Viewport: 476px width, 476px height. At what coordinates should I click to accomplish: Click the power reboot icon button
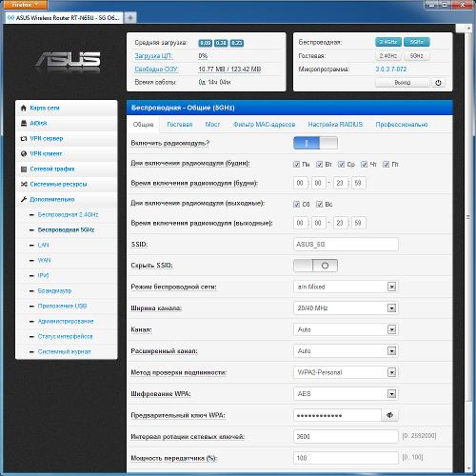click(x=438, y=83)
